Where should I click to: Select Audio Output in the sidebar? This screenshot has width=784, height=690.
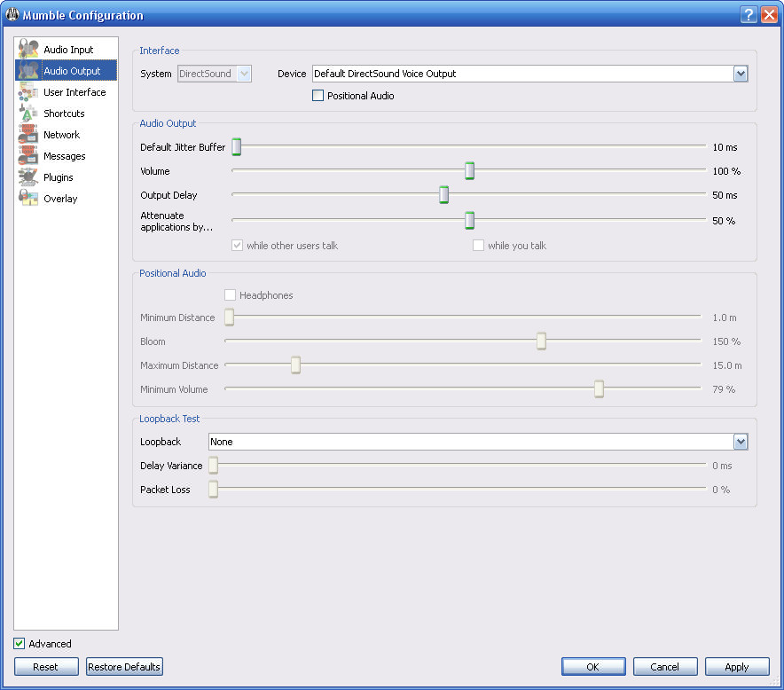[x=72, y=71]
